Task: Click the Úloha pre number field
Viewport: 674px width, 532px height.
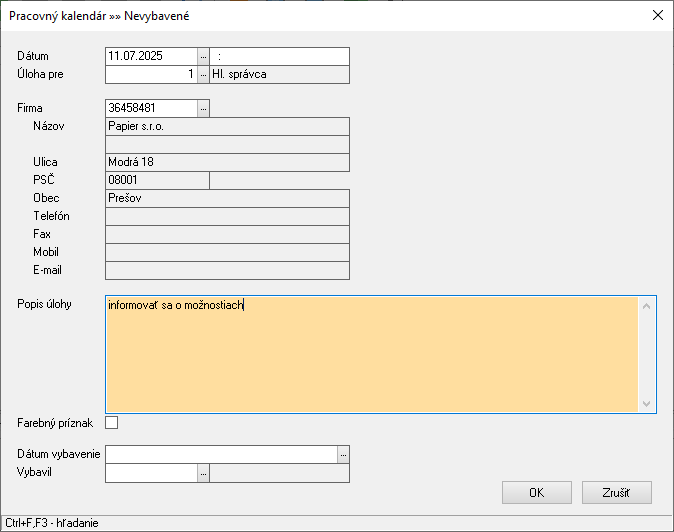Action: click(151, 74)
